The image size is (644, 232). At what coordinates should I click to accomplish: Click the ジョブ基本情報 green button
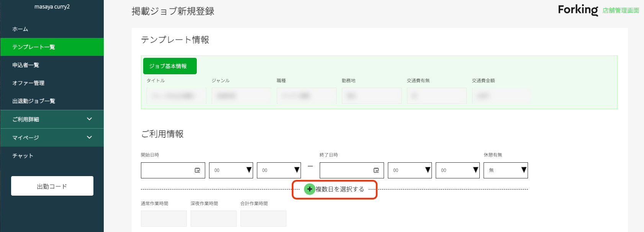pyautogui.click(x=170, y=66)
